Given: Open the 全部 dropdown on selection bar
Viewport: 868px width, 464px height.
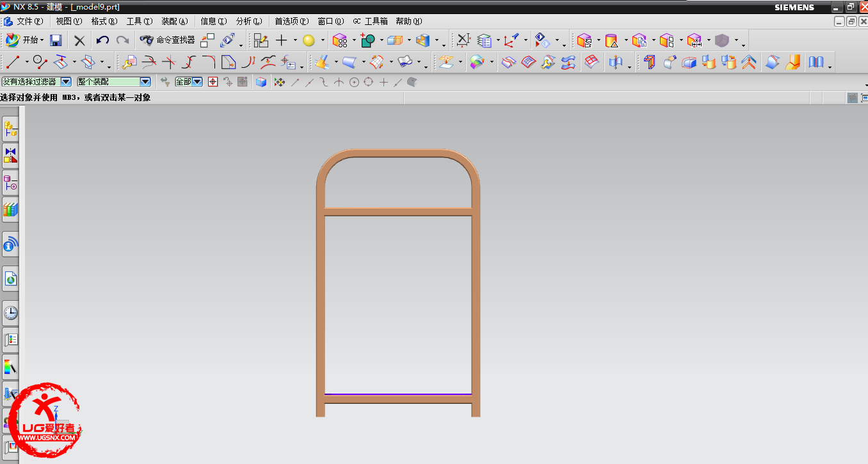Looking at the screenshot, I should [189, 82].
